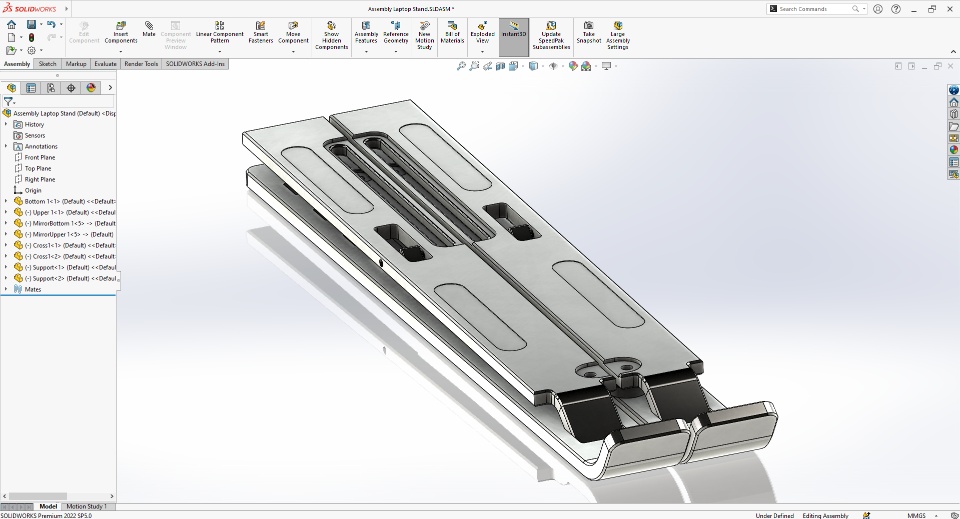Screen dimensions: 960x519
Task: Switch to DisplayManager color ball tab
Action: pos(91,88)
